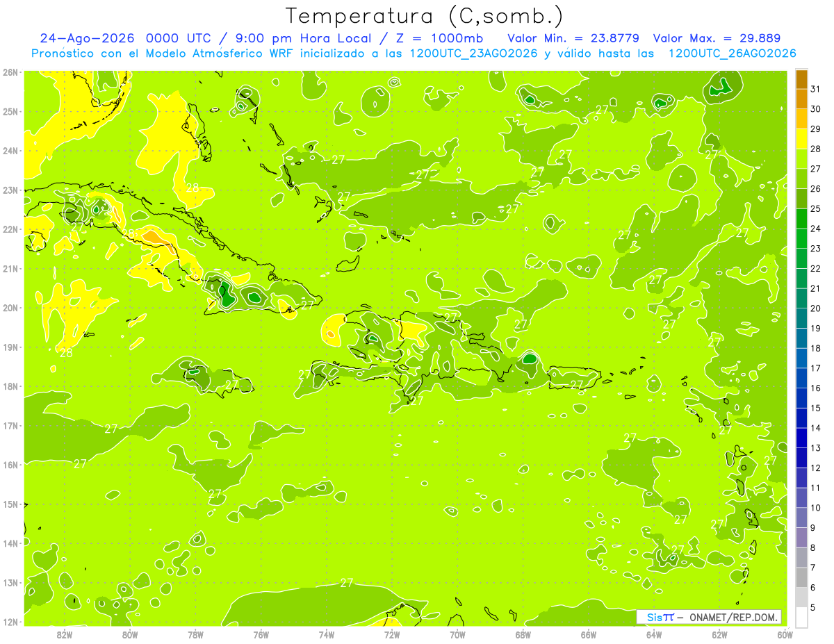Click the legend value "25"
The image size is (834, 644).
[x=815, y=208]
